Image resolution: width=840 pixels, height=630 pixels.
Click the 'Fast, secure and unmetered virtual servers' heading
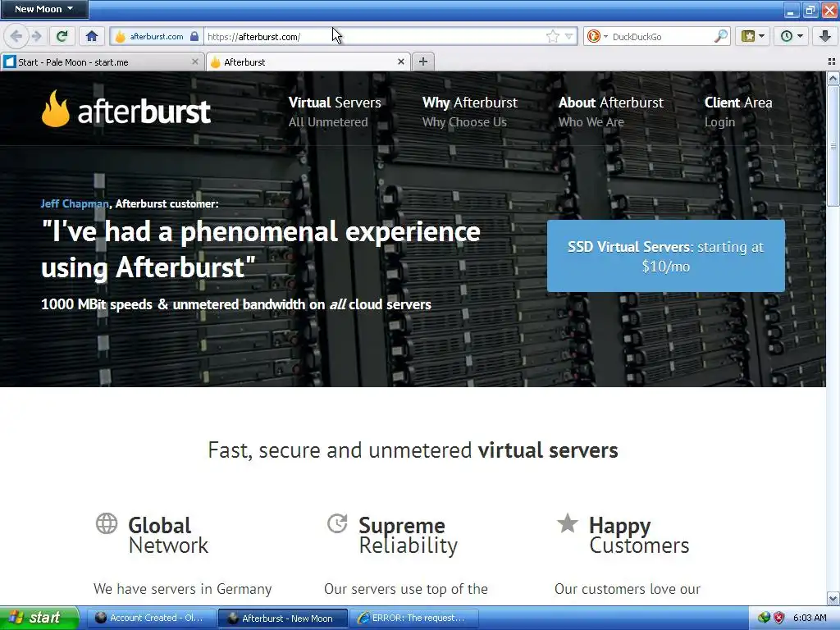[413, 450]
